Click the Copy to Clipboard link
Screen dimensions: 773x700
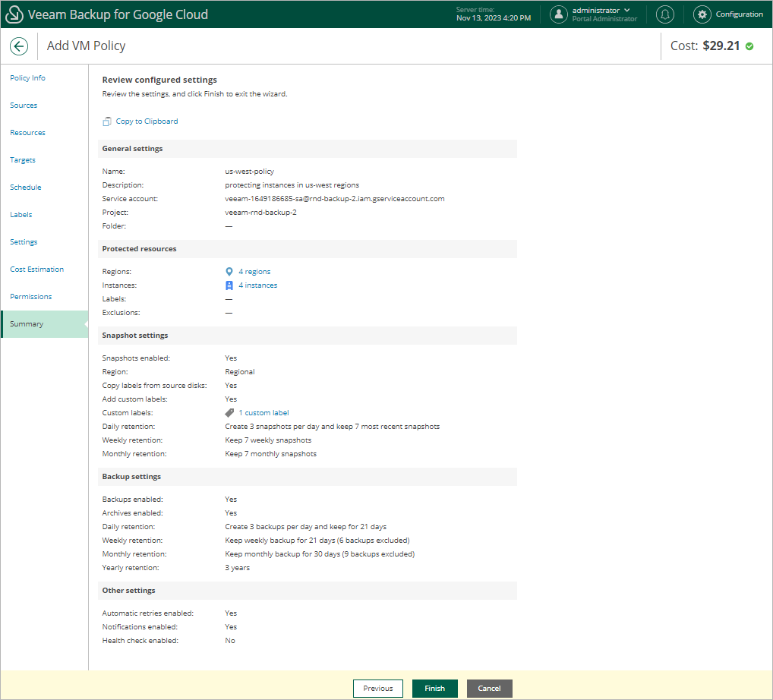(147, 121)
